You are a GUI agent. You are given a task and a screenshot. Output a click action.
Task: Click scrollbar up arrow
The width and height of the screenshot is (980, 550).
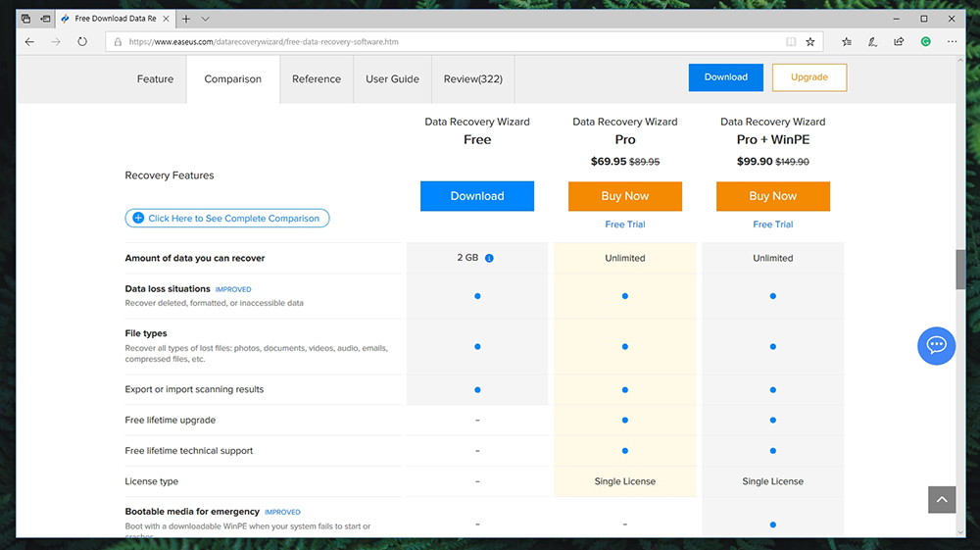point(960,60)
